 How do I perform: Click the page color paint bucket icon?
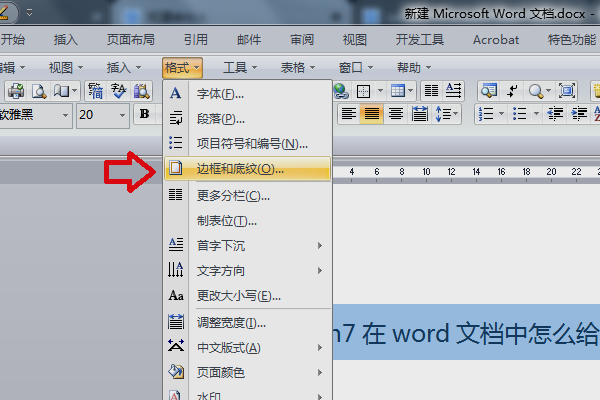tap(176, 371)
